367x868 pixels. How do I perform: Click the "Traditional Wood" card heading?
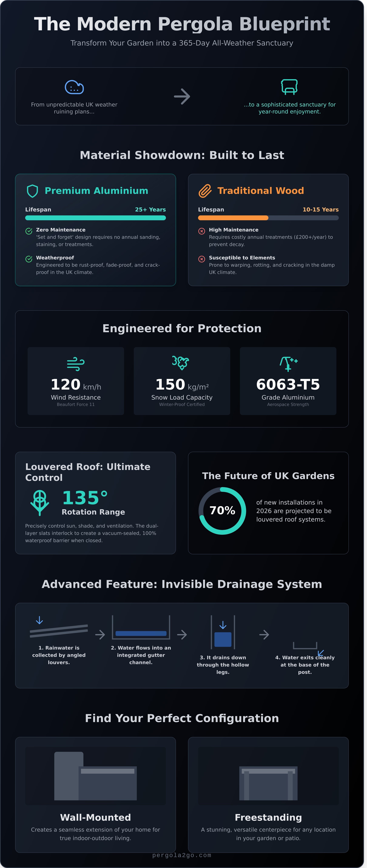point(261,191)
